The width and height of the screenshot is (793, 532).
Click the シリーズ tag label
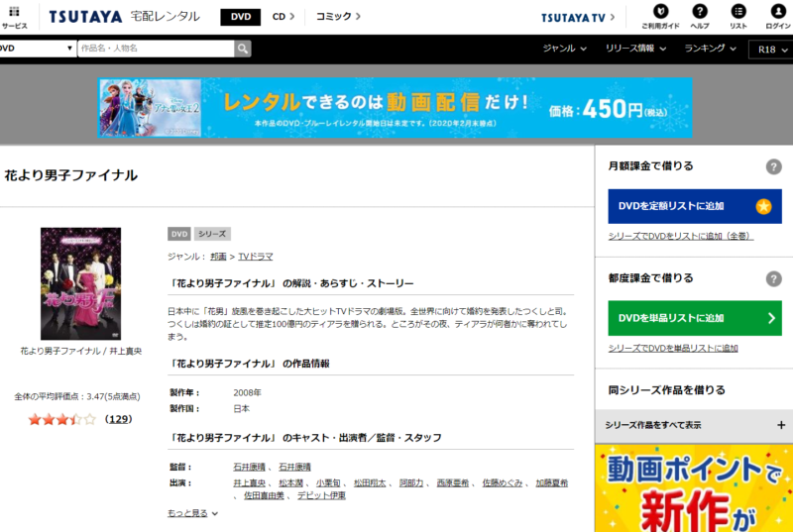click(x=212, y=234)
